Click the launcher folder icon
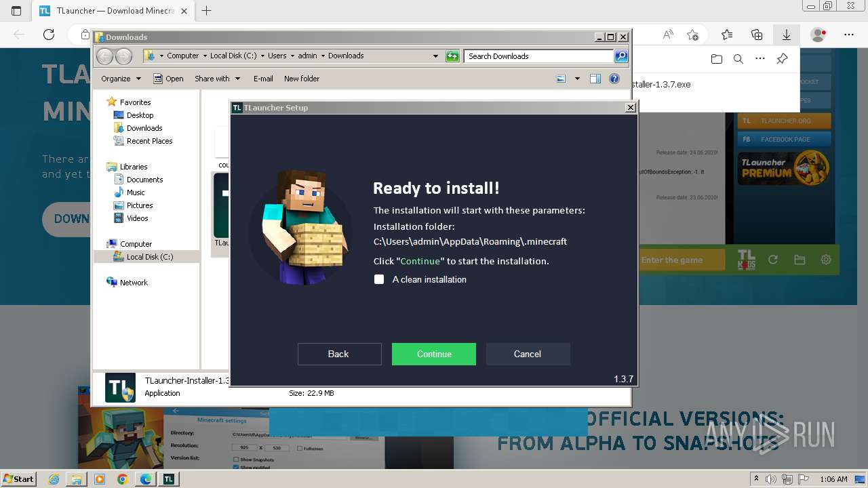 point(800,260)
